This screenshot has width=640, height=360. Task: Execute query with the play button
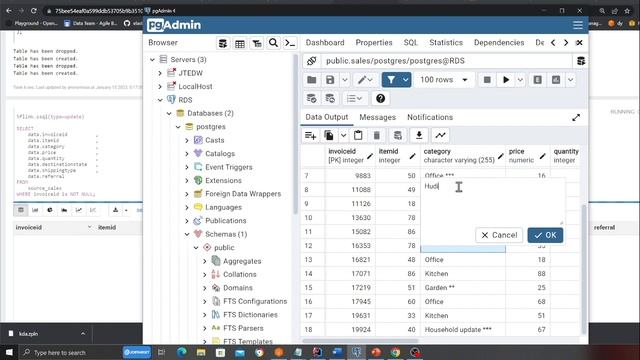pyautogui.click(x=506, y=80)
